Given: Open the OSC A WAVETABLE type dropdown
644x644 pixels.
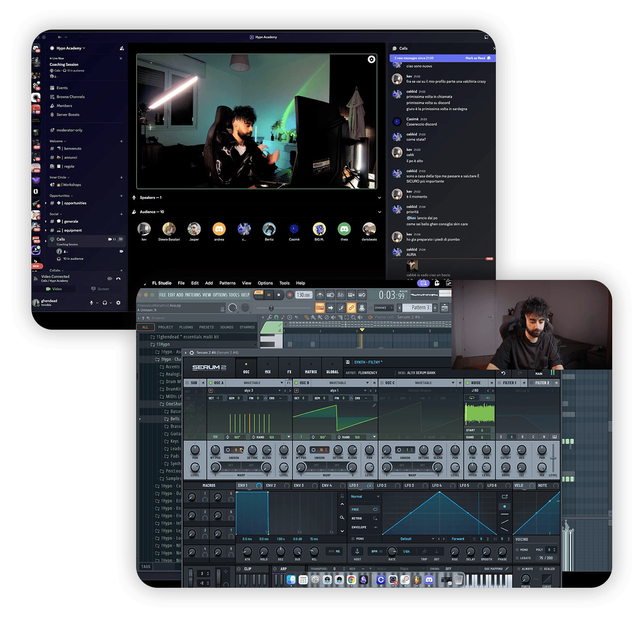Looking at the screenshot, I should [x=255, y=383].
